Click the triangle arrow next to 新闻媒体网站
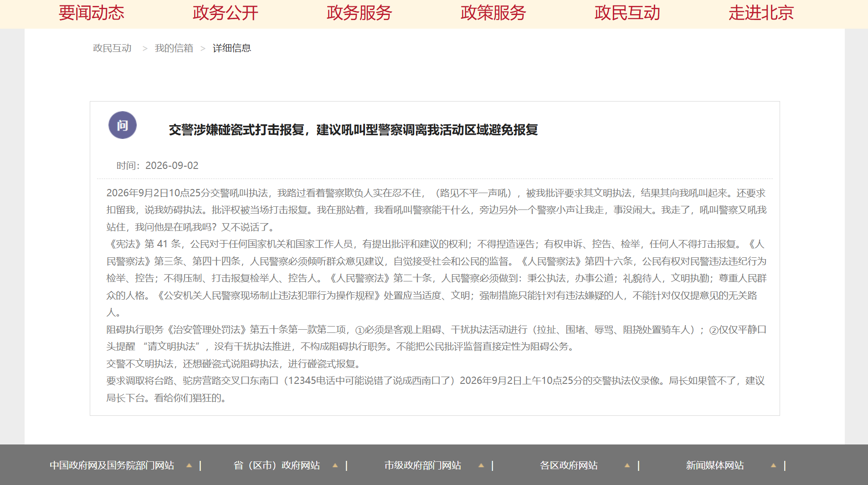The height and width of the screenshot is (485, 868). [x=773, y=465]
